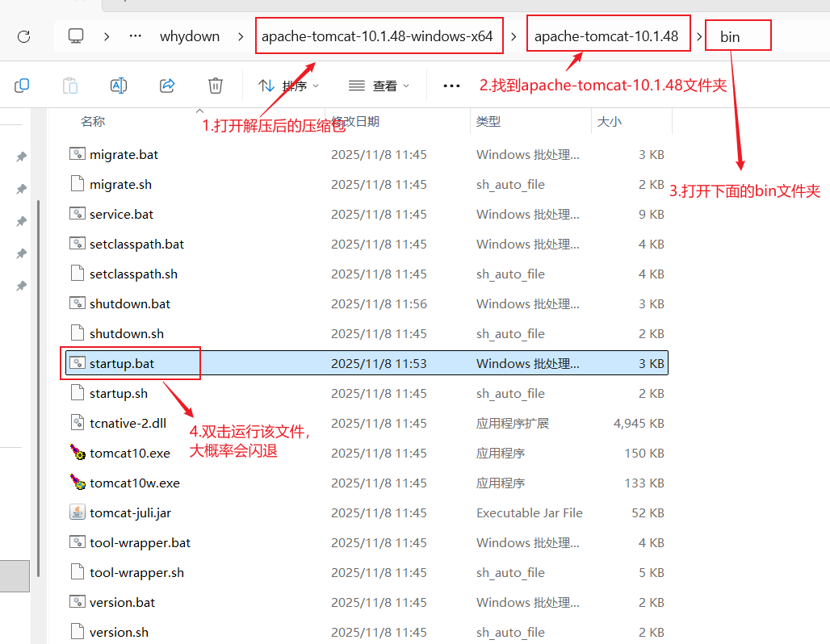Click the 2025/11/8 11:53 date of startup.bat
Screen dimensions: 830x644
click(x=379, y=363)
